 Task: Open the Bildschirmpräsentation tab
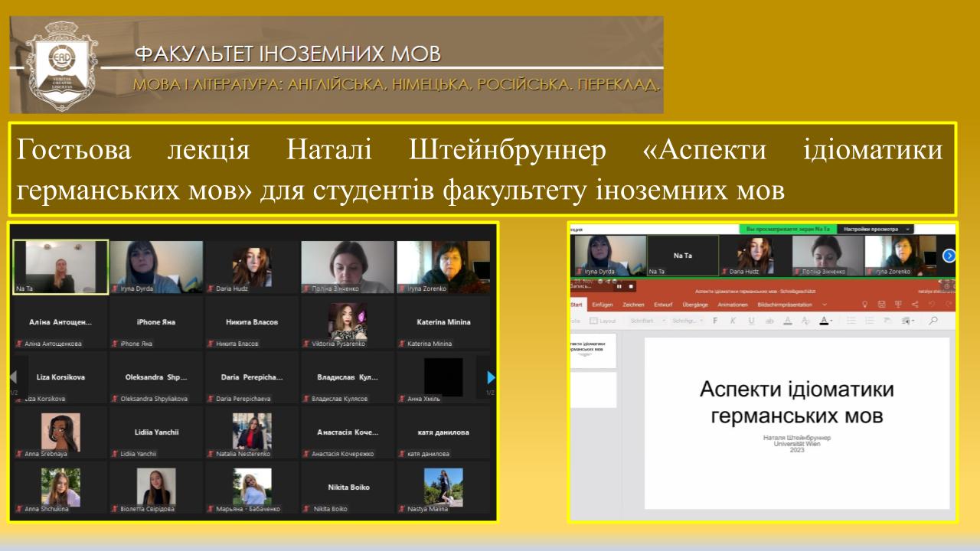[785, 305]
